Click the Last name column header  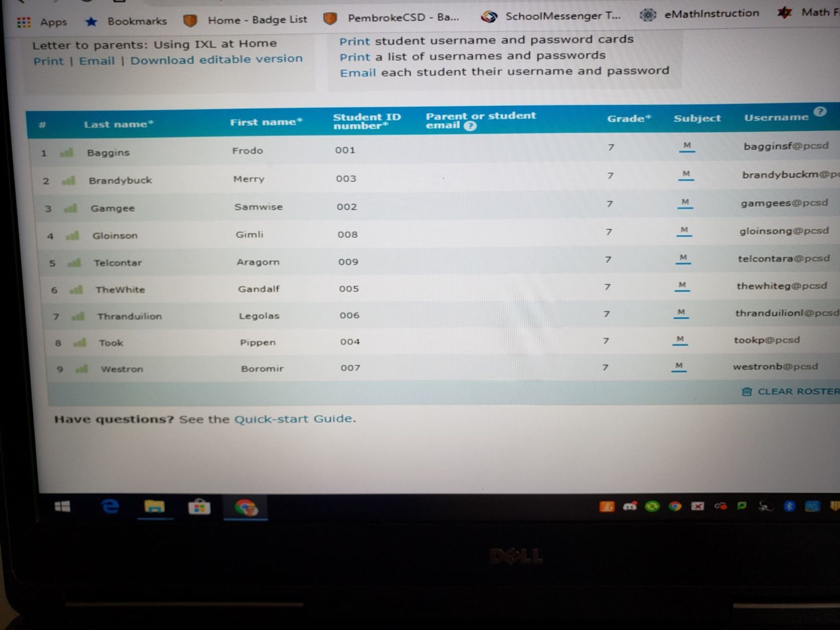pos(119,124)
